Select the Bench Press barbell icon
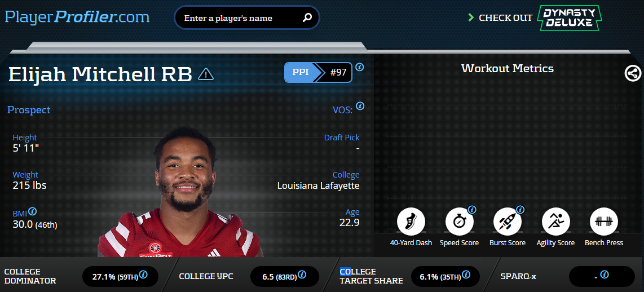This screenshot has width=644, height=292. click(604, 222)
